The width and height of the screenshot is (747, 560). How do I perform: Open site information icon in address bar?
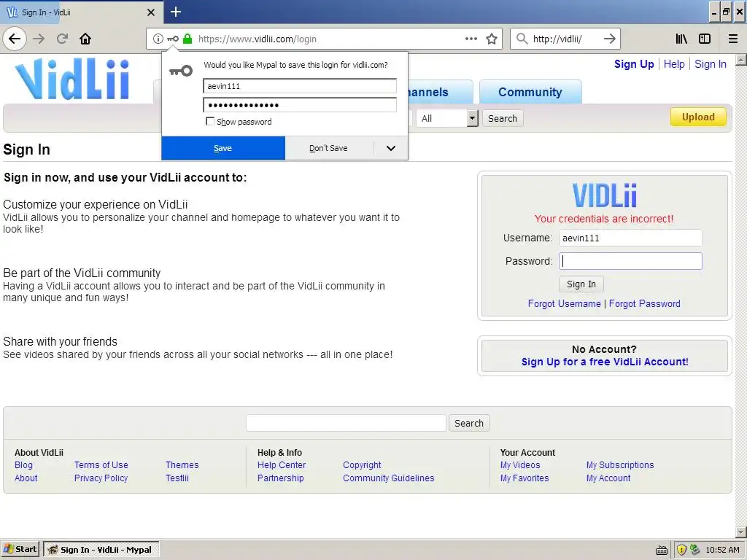pos(158,39)
